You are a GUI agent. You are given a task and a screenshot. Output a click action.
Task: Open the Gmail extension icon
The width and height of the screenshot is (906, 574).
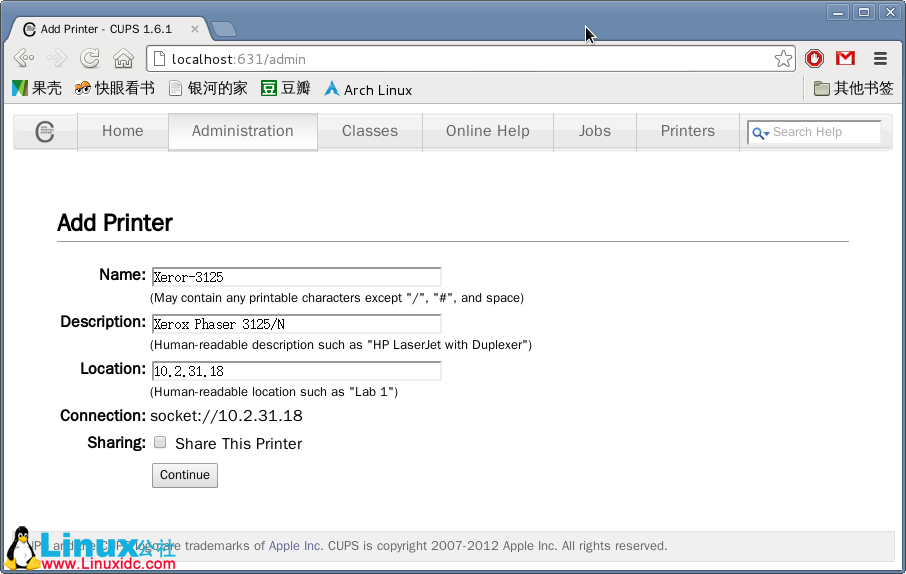tap(846, 59)
